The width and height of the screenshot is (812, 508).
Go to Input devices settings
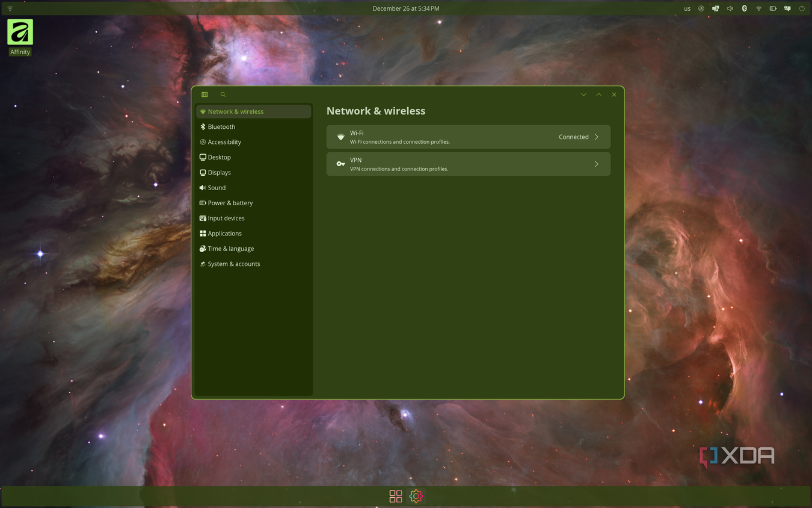[253, 218]
